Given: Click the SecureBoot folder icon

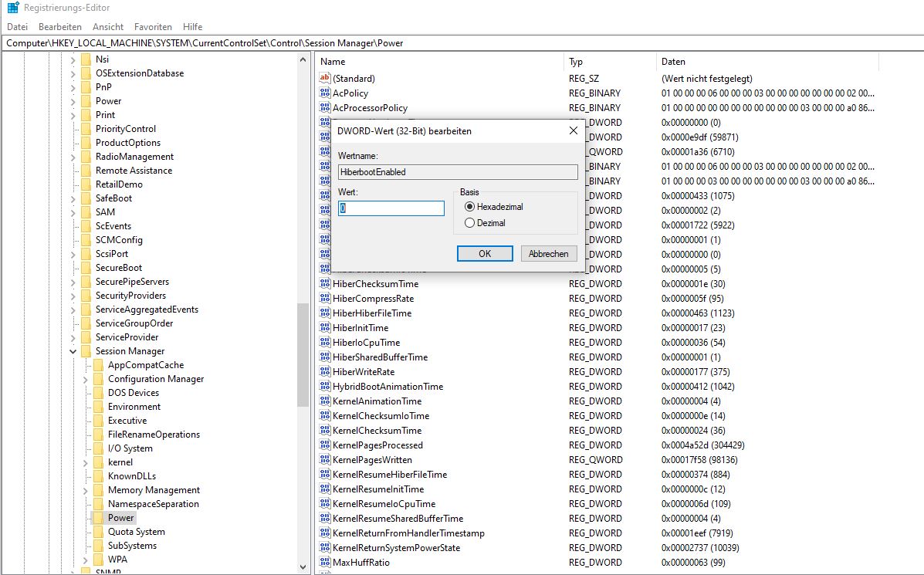Looking at the screenshot, I should [86, 268].
